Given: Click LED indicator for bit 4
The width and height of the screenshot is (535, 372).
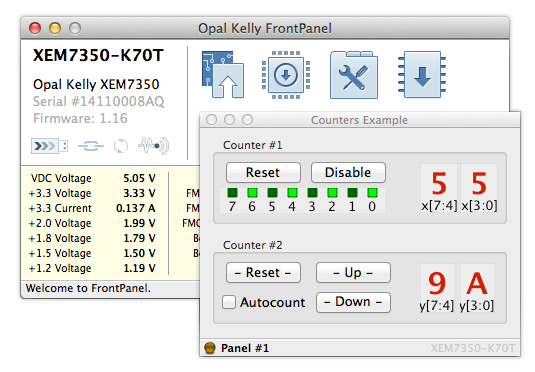Looking at the screenshot, I should [292, 193].
